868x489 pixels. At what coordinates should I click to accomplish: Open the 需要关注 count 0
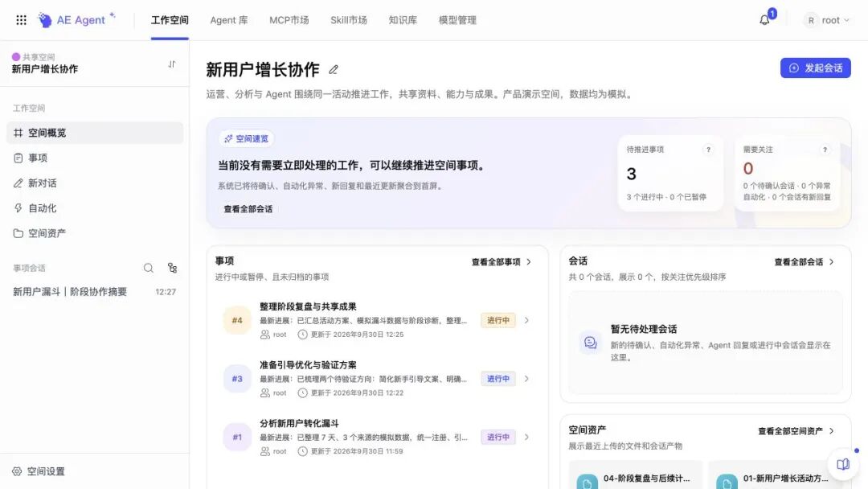pyautogui.click(x=748, y=168)
